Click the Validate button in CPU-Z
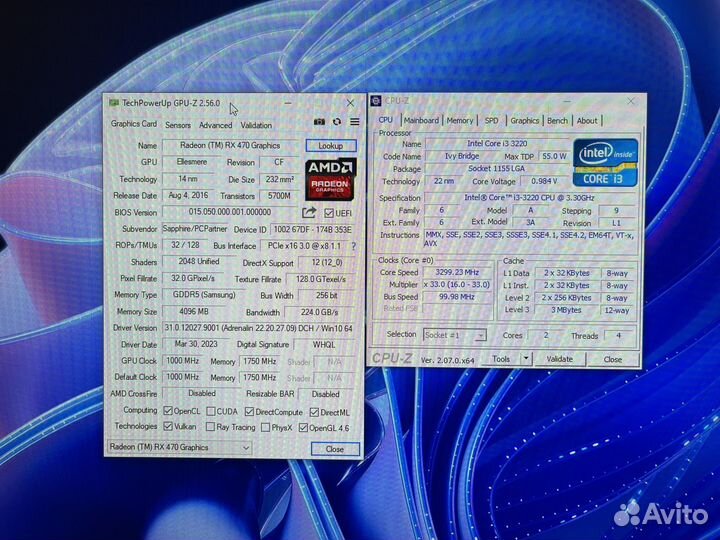 (x=559, y=359)
